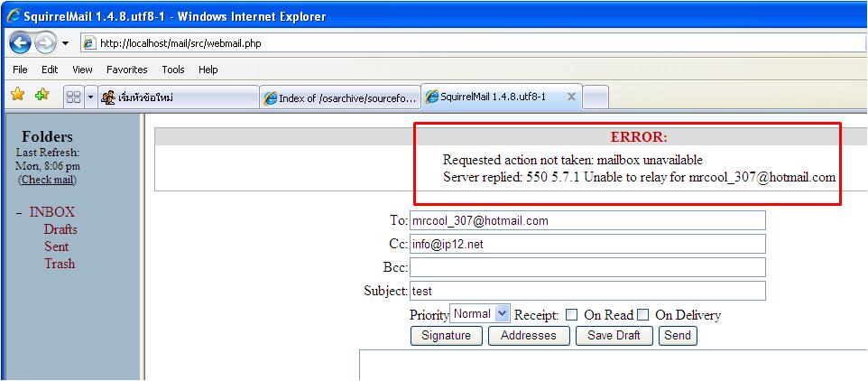This screenshot has width=868, height=381.
Task: Click the Favorites Center star icon
Action: (18, 96)
